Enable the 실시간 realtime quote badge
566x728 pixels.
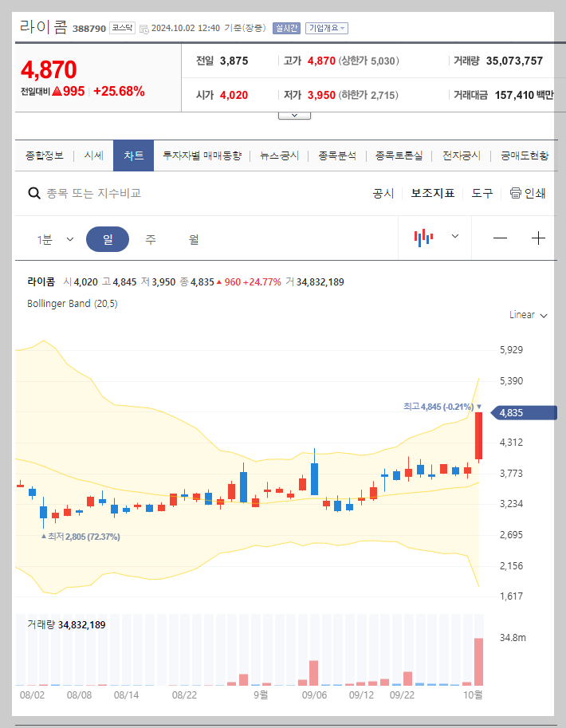pos(285,26)
